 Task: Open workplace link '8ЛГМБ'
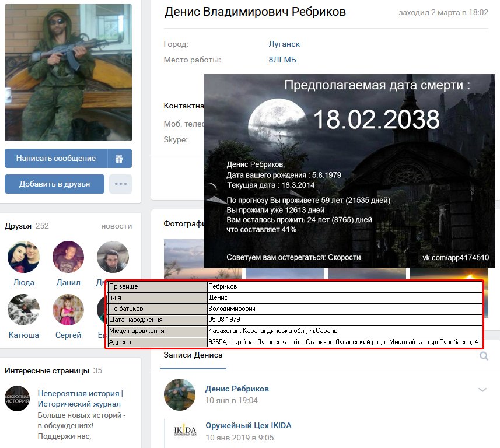tap(282, 60)
